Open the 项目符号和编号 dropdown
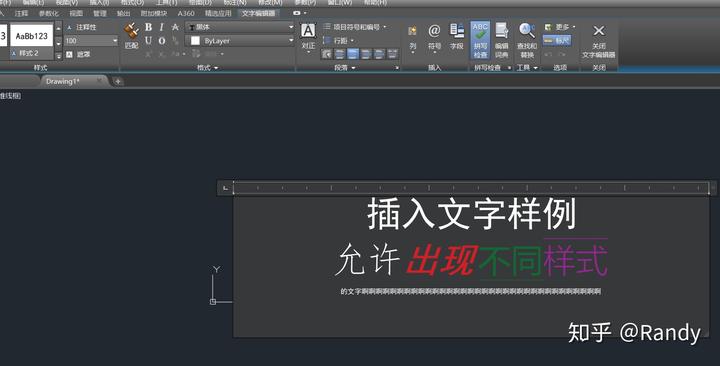 click(x=355, y=27)
